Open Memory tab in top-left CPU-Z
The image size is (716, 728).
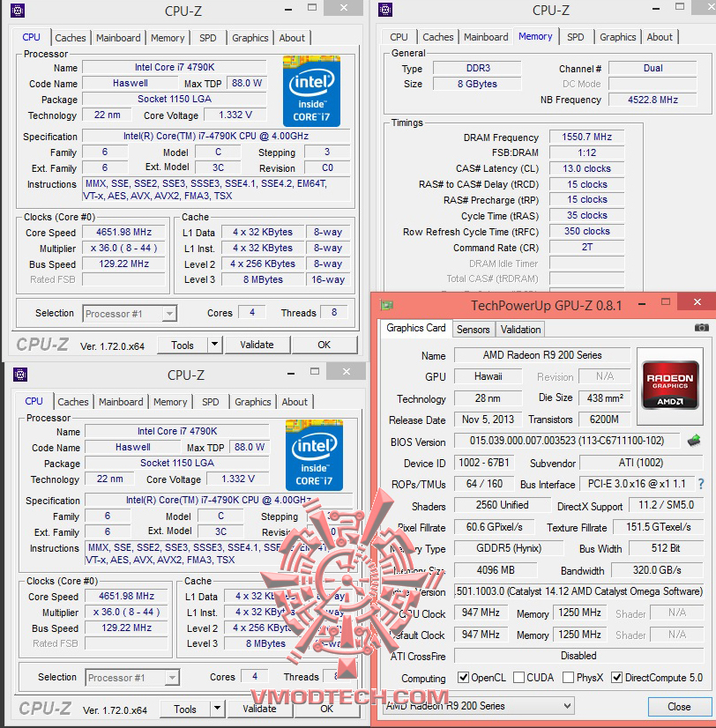coord(168,38)
